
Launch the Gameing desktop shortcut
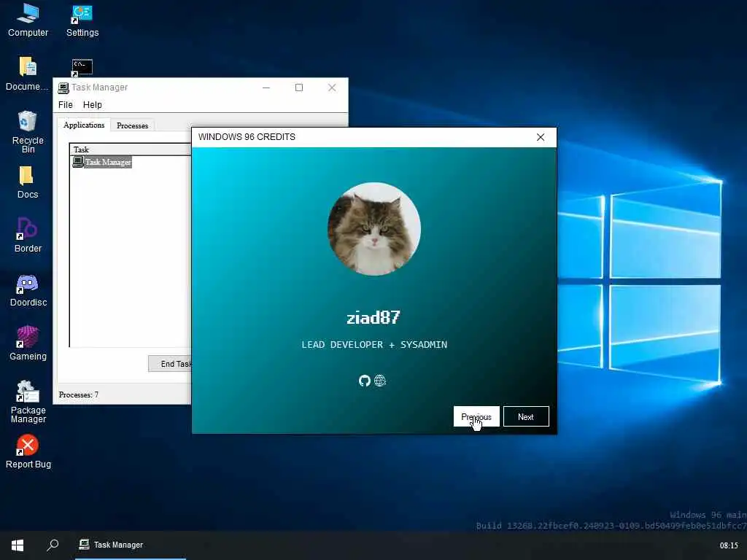coord(28,343)
